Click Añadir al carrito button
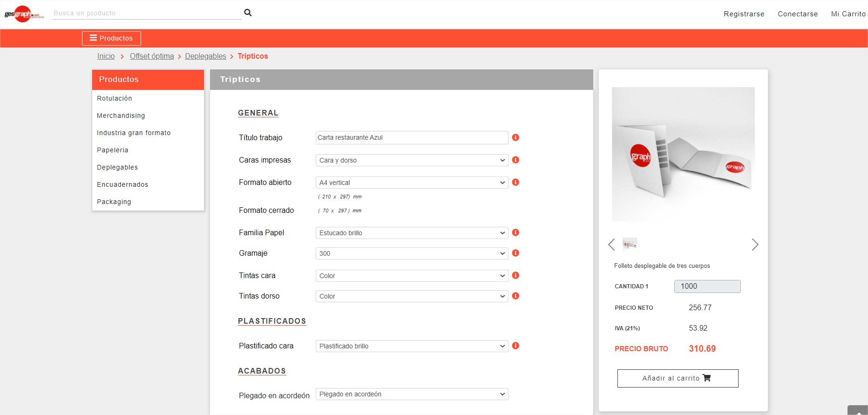This screenshot has height=415, width=868. pyautogui.click(x=678, y=378)
